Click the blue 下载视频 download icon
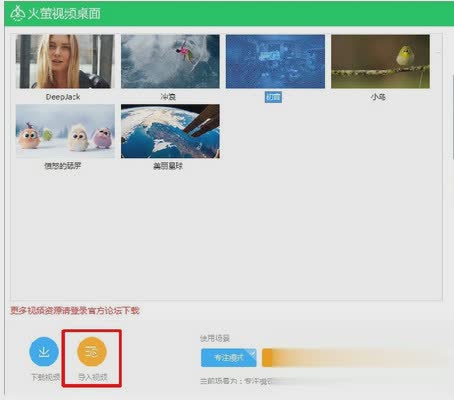Screen dimensions: 454x400 point(44,352)
